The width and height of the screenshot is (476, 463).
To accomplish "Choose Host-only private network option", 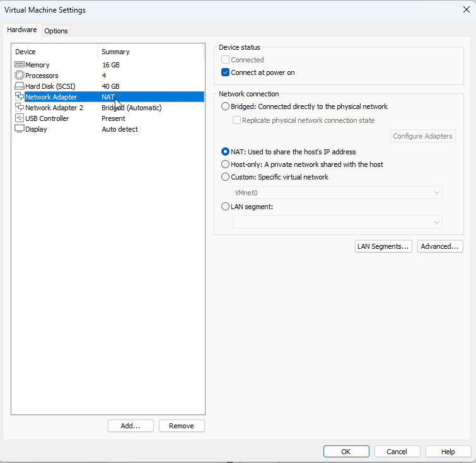I will (x=226, y=164).
